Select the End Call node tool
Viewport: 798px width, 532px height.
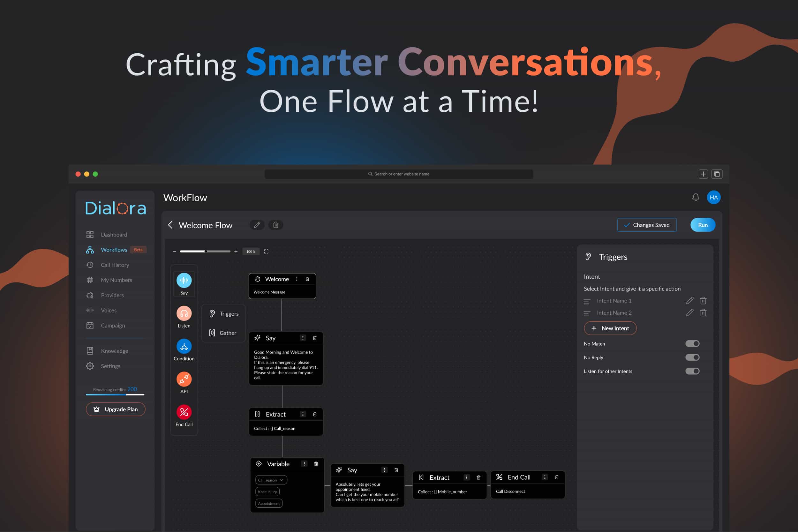(x=184, y=412)
